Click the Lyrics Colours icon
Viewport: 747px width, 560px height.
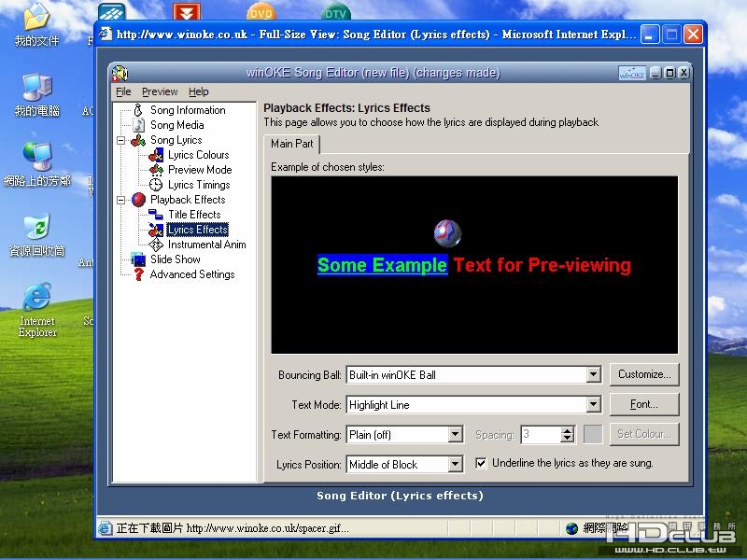[156, 155]
